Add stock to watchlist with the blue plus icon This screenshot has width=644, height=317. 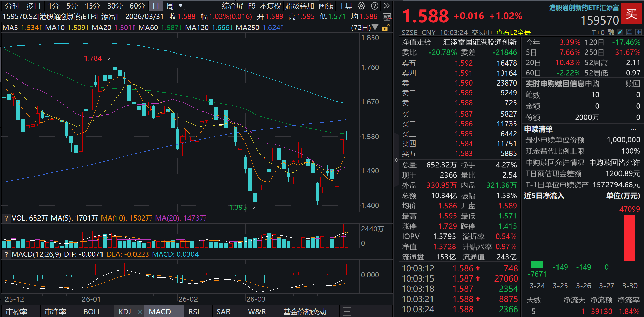coord(639,32)
